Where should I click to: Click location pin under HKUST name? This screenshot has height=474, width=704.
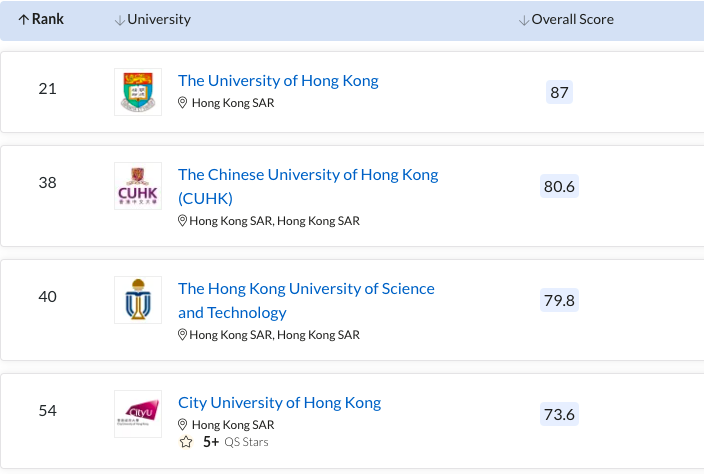coord(183,335)
